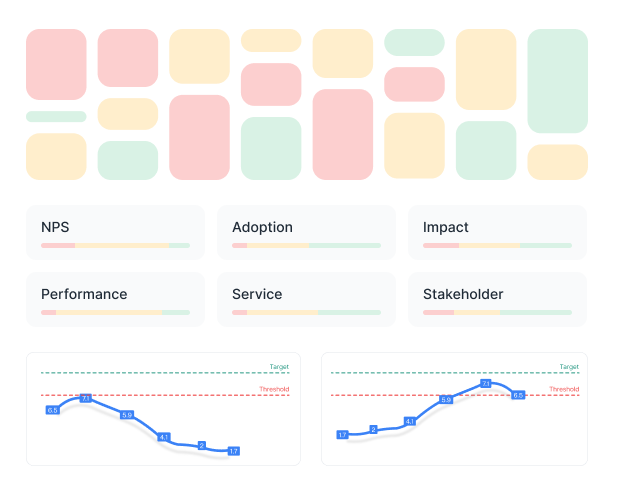
Task: Click the Impact metric card
Action: [x=497, y=232]
